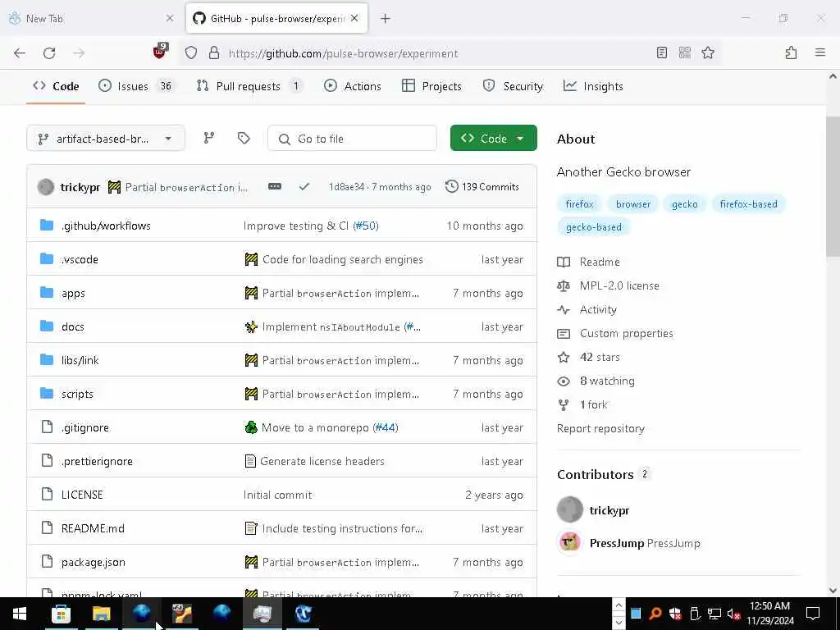Go back using the browser back arrow

point(20,53)
